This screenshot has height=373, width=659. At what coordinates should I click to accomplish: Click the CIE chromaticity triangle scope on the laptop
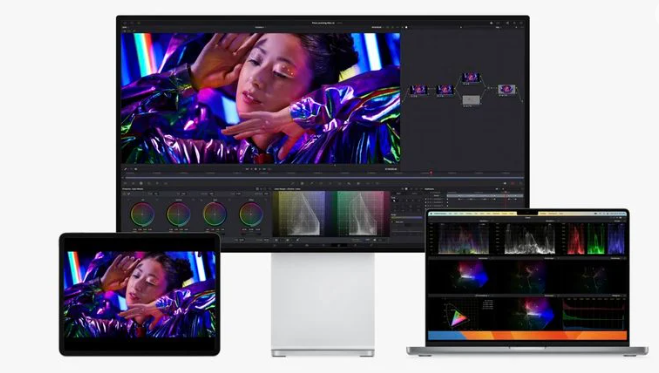tap(459, 318)
